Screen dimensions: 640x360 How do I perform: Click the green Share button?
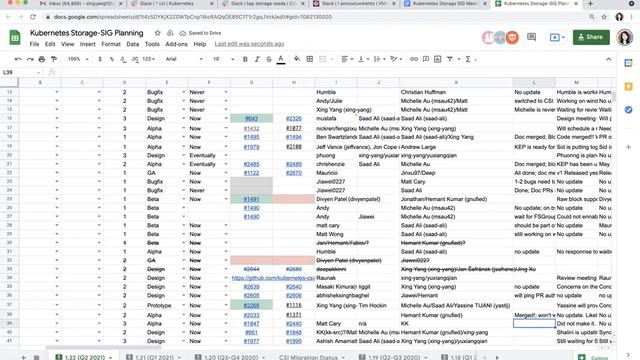click(591, 37)
